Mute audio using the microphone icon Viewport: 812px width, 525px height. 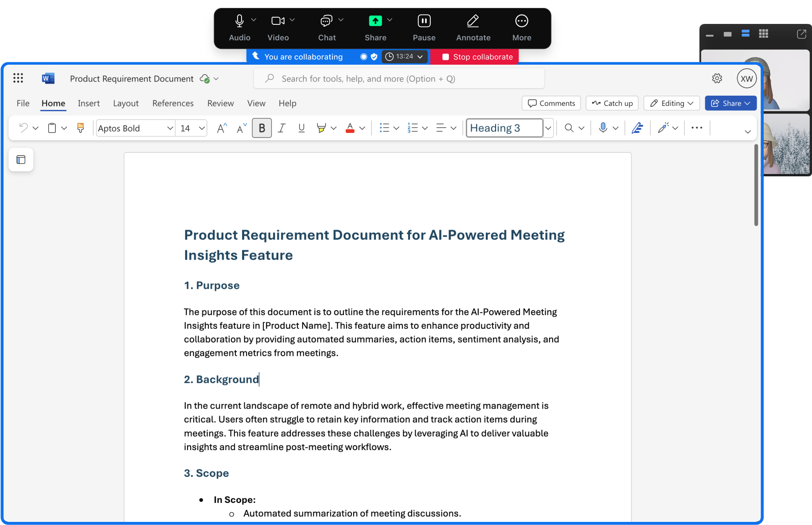239,21
